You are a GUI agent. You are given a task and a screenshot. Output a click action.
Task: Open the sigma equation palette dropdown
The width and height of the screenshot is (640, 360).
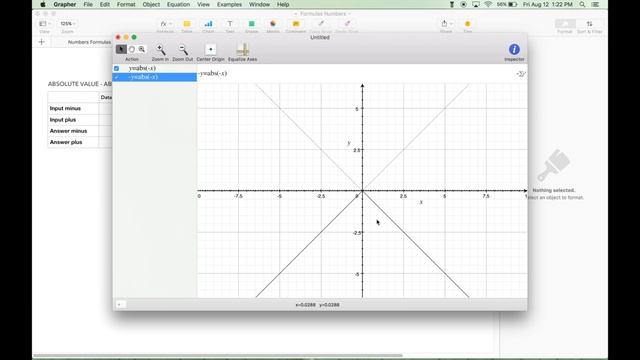click(521, 74)
